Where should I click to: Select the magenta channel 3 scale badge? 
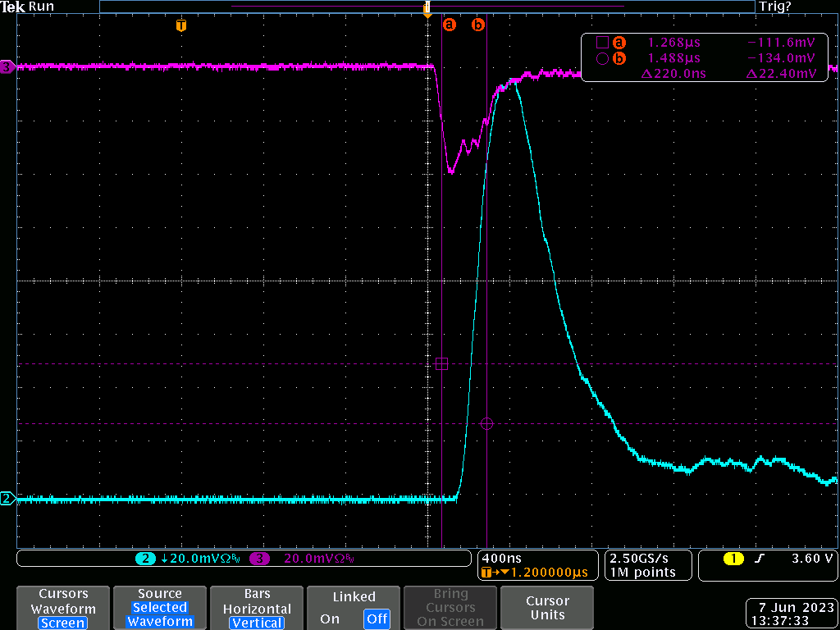261,559
